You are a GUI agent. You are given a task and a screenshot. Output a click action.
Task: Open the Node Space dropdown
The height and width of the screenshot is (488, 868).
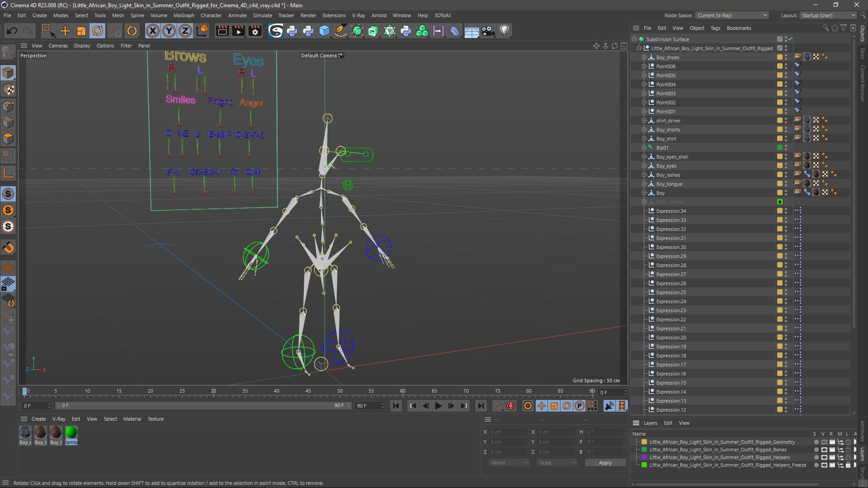732,15
